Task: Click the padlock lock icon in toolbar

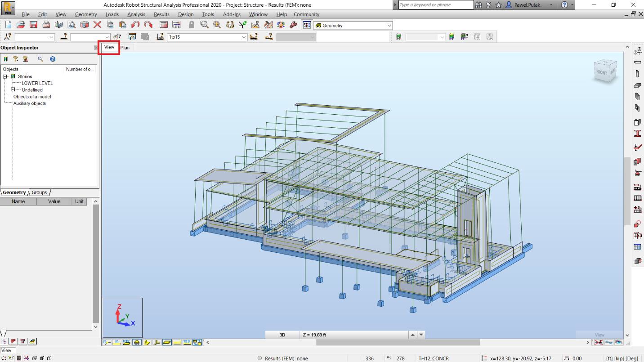Action: [192, 25]
